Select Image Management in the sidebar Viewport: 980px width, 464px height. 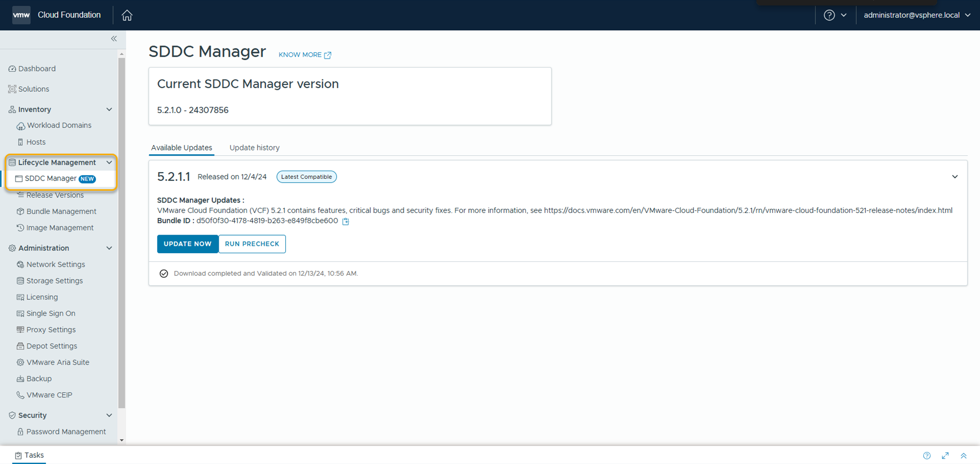[59, 227]
